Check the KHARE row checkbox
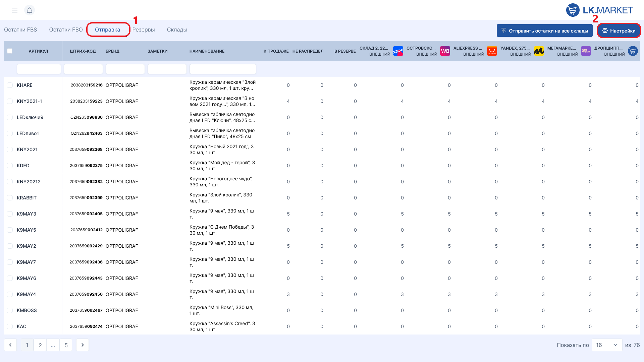The width and height of the screenshot is (644, 362). click(x=10, y=85)
